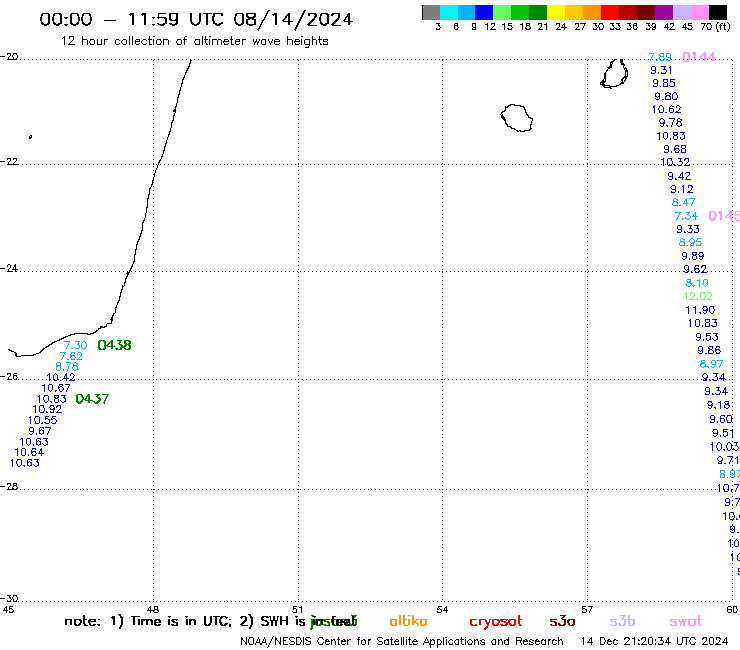The width and height of the screenshot is (740, 650).
Task: Click the "altika" satellite legend label
Action: pos(408,621)
